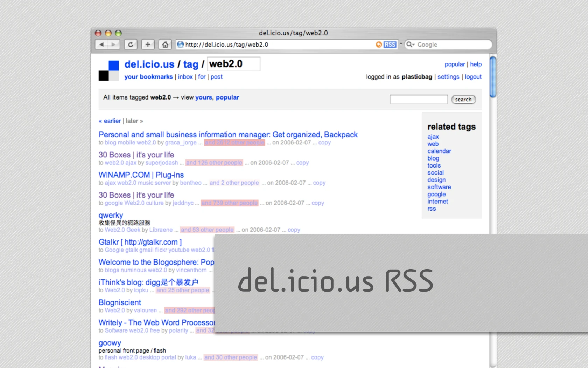Click the Safari back arrow button

(x=101, y=45)
